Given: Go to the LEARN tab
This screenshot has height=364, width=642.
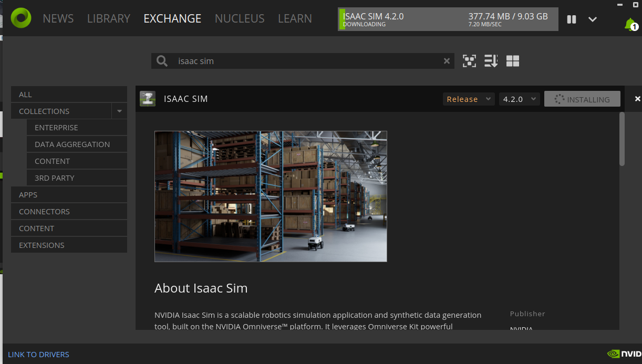Looking at the screenshot, I should click(x=295, y=18).
